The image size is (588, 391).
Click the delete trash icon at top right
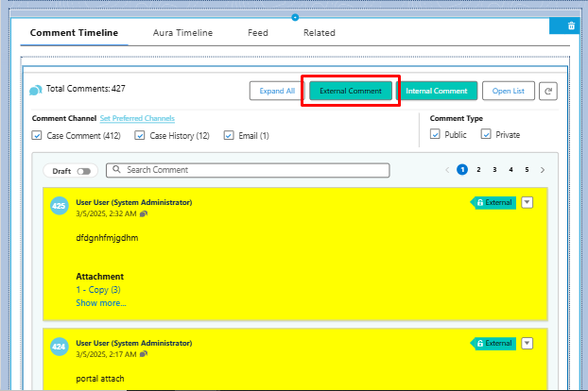point(571,25)
